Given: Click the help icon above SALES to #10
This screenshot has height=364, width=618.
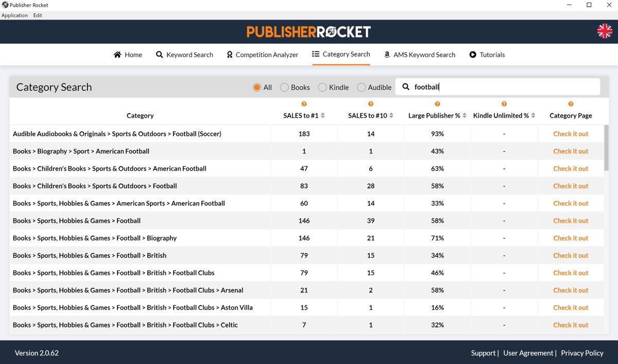Looking at the screenshot, I should [x=371, y=104].
